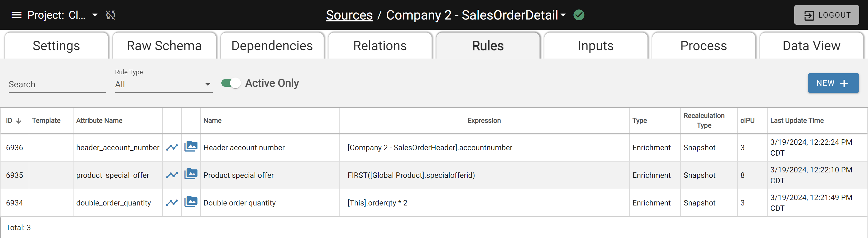Switch to the Raw Schema tab
The height and width of the screenshot is (238, 868).
point(164,46)
